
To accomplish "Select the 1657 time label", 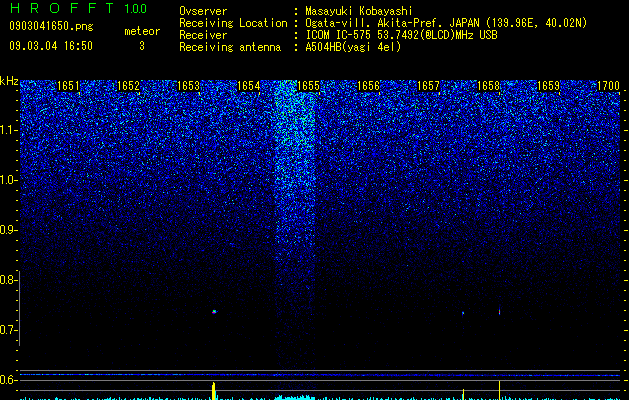I will [428, 86].
